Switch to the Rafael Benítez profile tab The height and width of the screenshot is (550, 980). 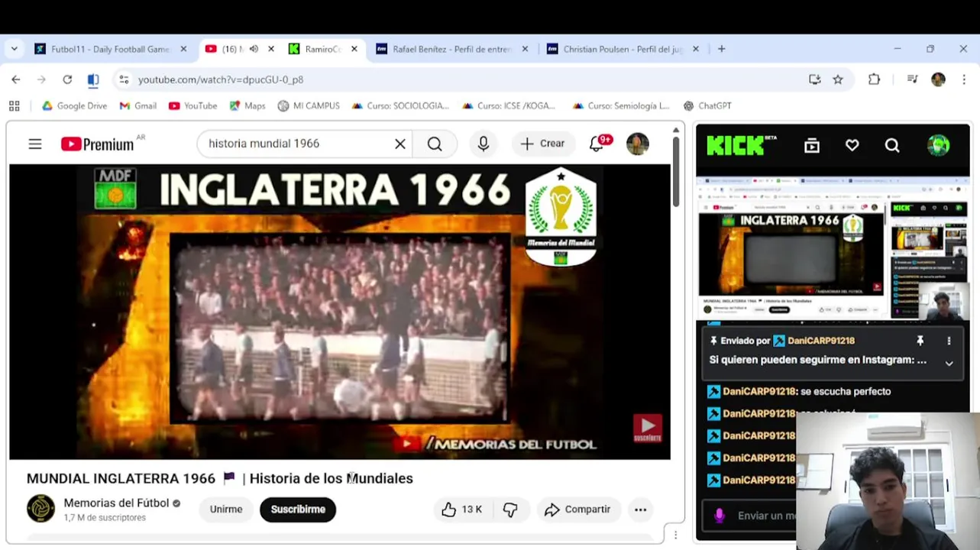point(451,49)
